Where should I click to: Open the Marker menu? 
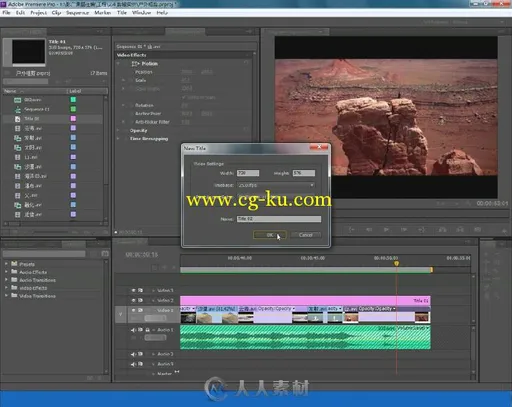point(103,13)
